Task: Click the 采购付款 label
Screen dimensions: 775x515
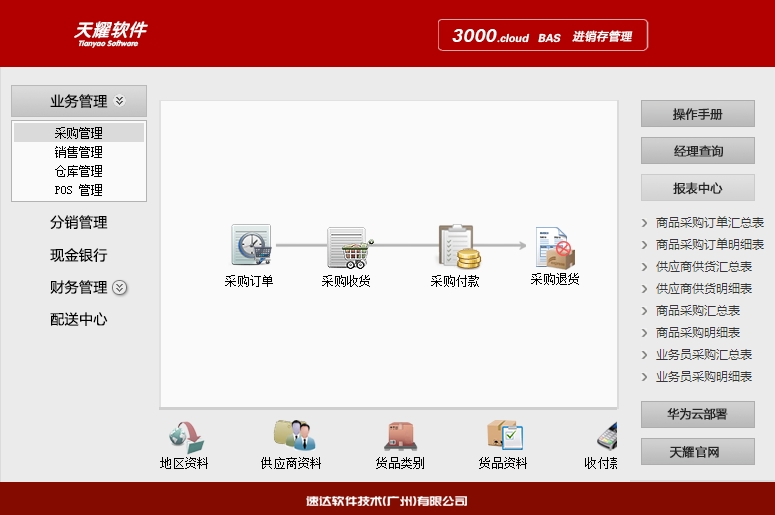Action: (455, 281)
